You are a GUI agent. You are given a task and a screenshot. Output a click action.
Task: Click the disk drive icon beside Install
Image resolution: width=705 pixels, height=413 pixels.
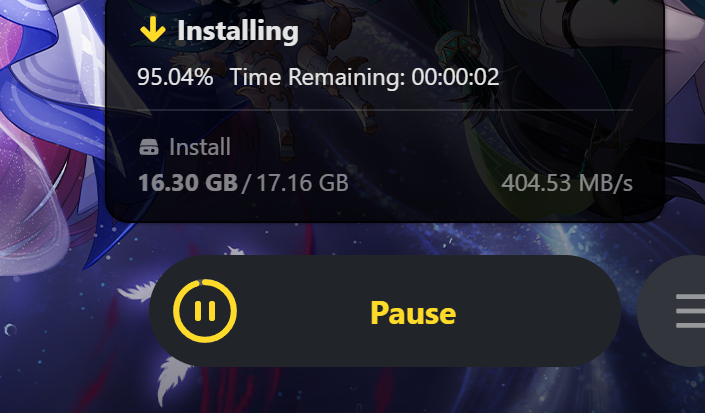149,147
